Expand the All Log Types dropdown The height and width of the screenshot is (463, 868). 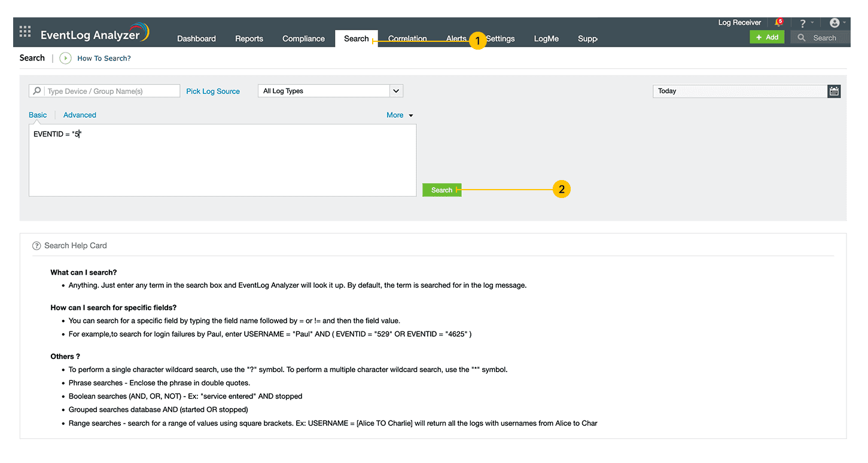(x=330, y=91)
